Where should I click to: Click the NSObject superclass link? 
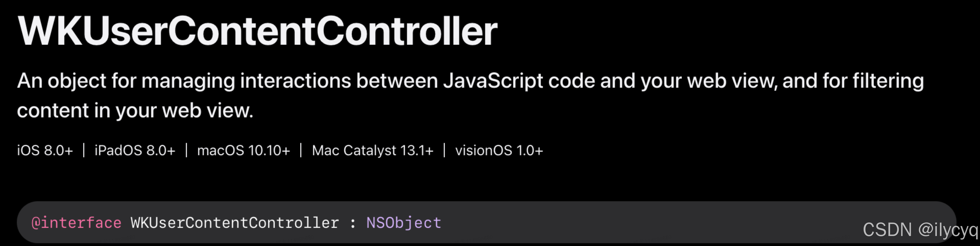404,223
